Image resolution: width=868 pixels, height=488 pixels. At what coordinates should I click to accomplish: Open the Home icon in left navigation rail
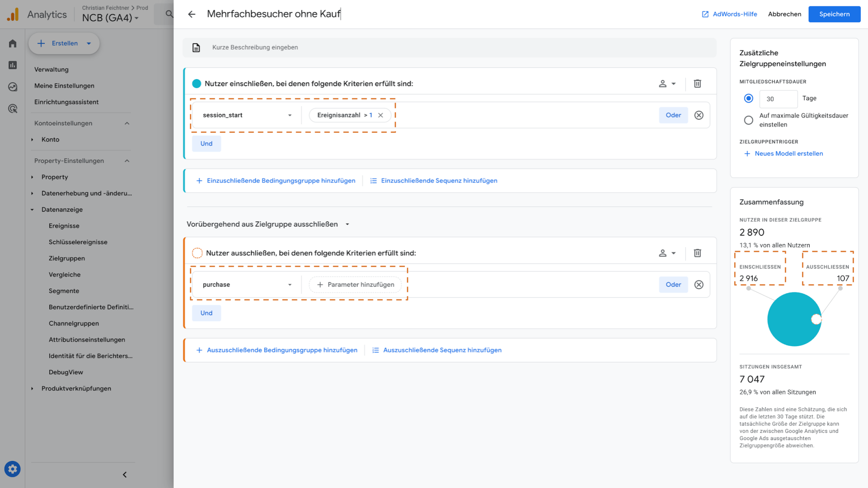pyautogui.click(x=13, y=43)
